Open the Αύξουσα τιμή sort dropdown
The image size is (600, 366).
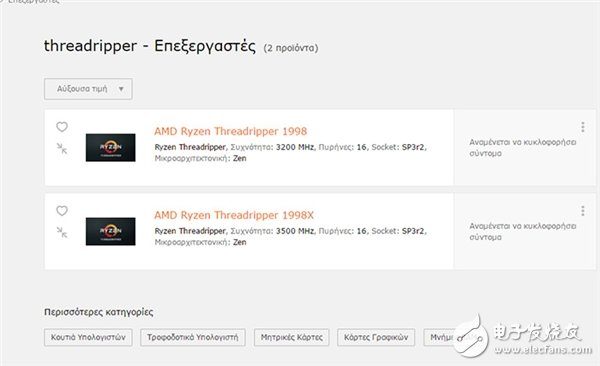click(88, 89)
